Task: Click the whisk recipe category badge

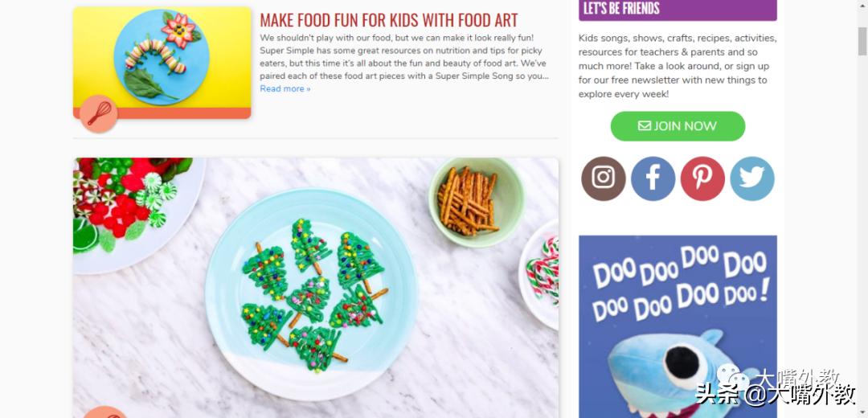Action: tap(99, 113)
